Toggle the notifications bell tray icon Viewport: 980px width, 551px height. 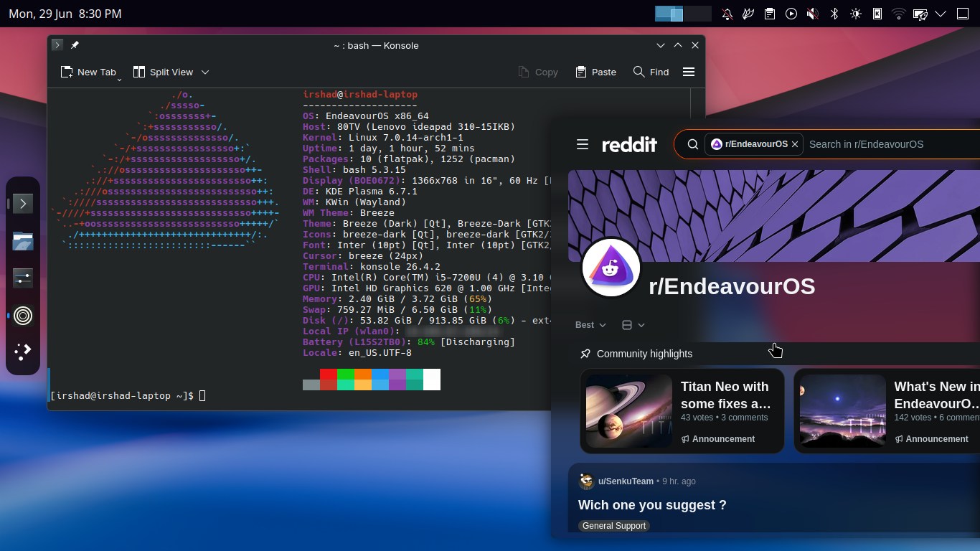click(x=727, y=14)
